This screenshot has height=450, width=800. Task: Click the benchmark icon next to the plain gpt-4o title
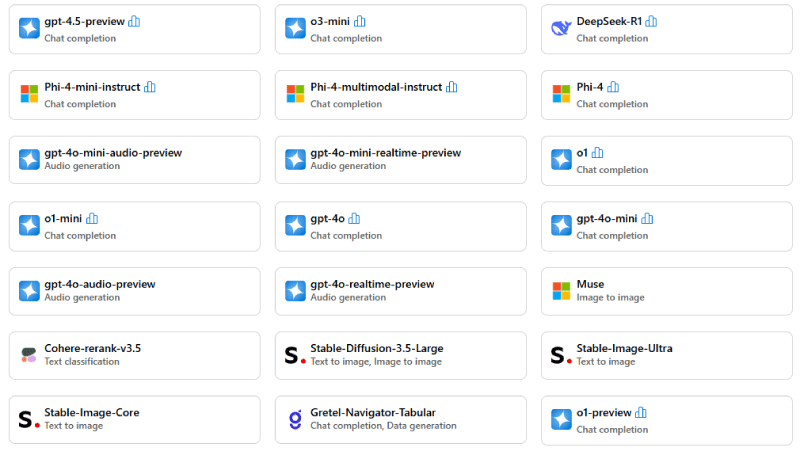pyautogui.click(x=354, y=219)
